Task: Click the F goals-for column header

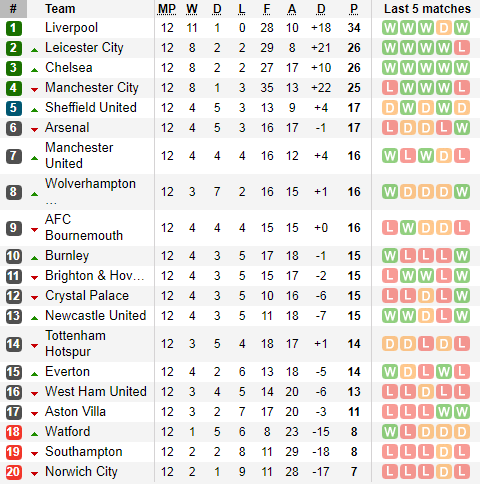Action: [267, 9]
